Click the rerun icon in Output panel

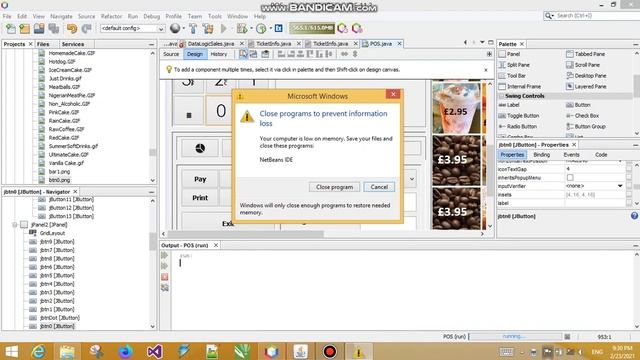coord(164,256)
